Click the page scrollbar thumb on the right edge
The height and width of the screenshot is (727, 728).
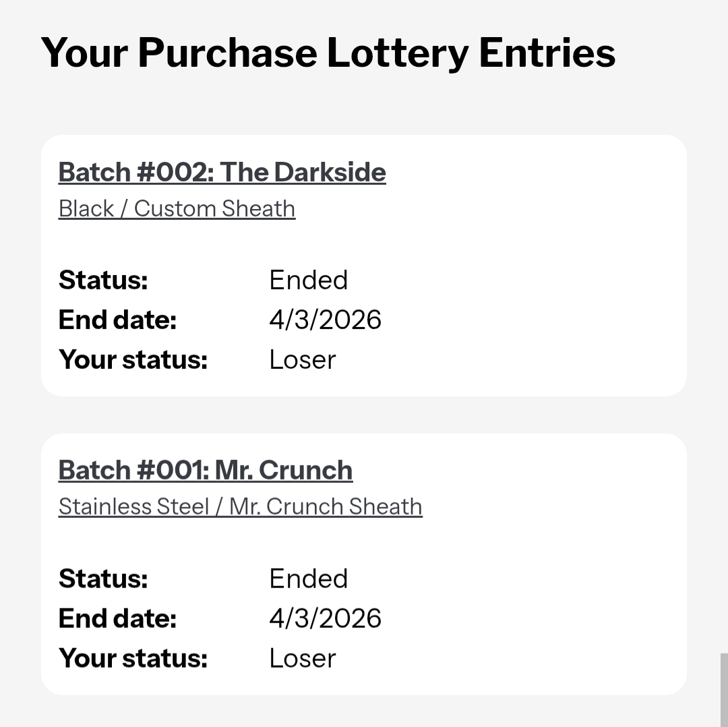(723, 689)
